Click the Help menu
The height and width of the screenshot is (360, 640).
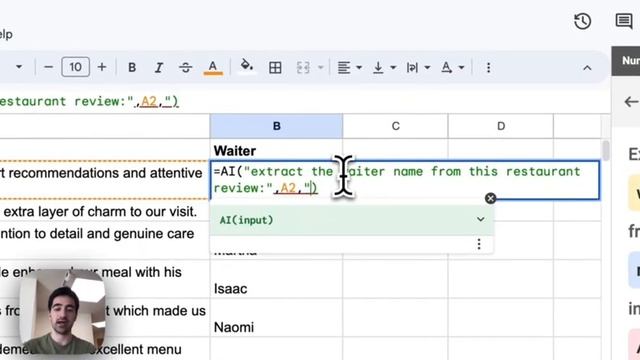coord(6,34)
